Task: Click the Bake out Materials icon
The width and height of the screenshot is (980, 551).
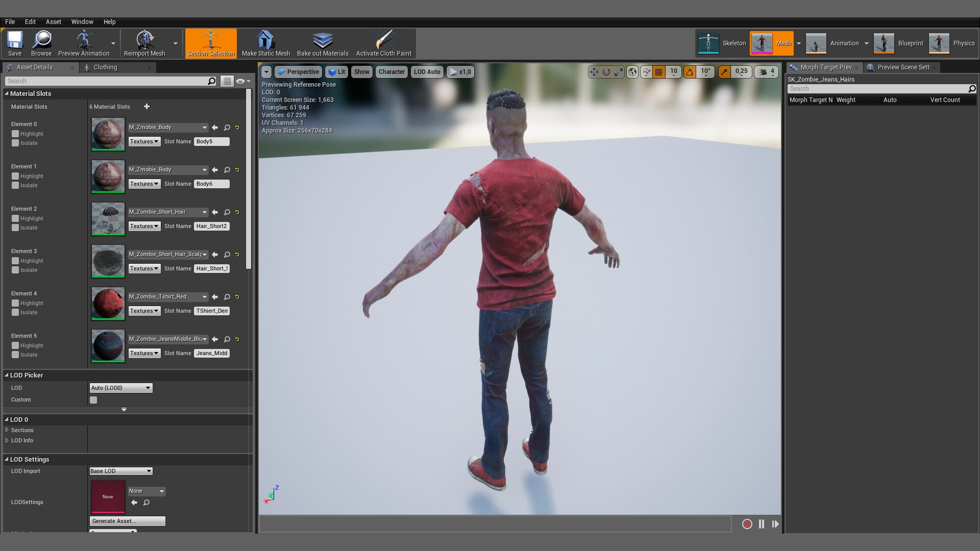Action: point(323,40)
